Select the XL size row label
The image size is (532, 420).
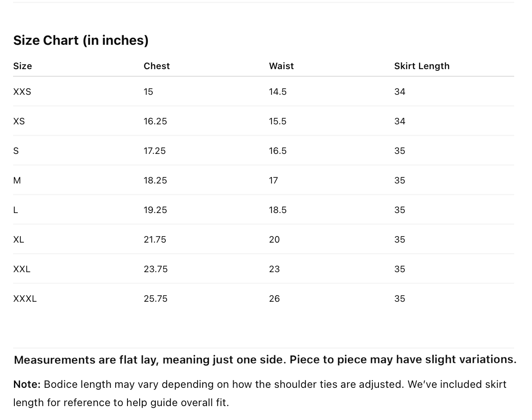click(x=19, y=240)
